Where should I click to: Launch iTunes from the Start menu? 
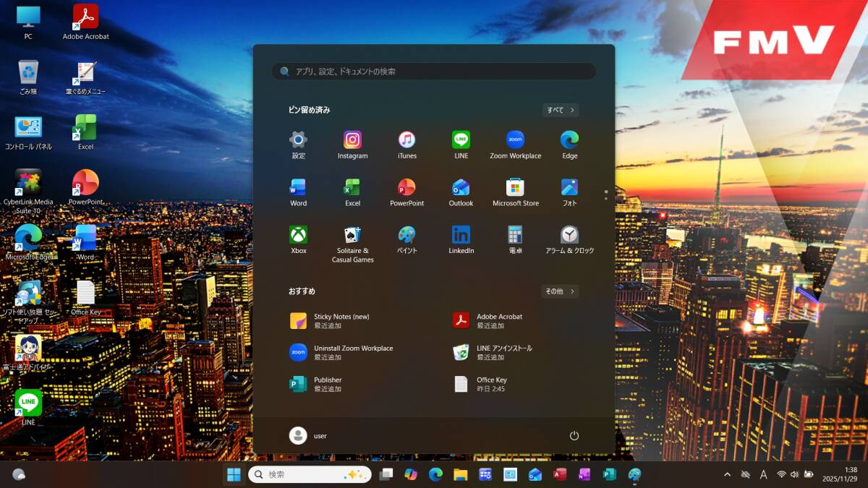pyautogui.click(x=407, y=145)
